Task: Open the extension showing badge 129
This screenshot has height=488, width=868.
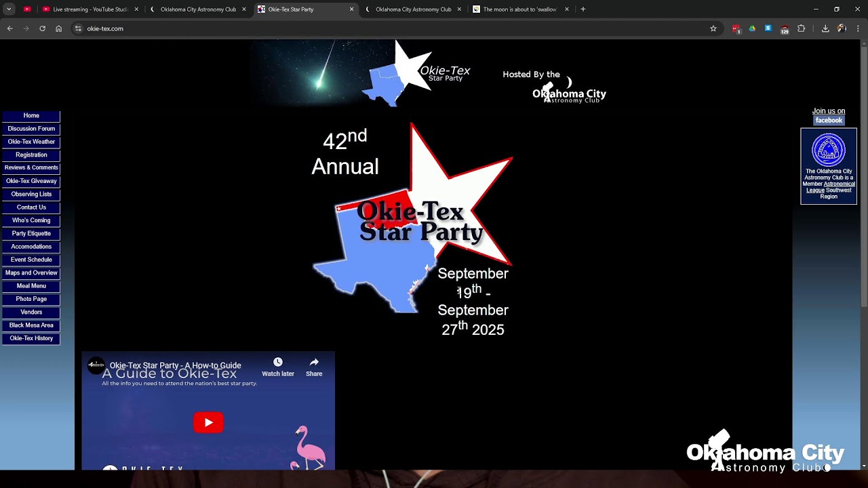Action: 785,29
